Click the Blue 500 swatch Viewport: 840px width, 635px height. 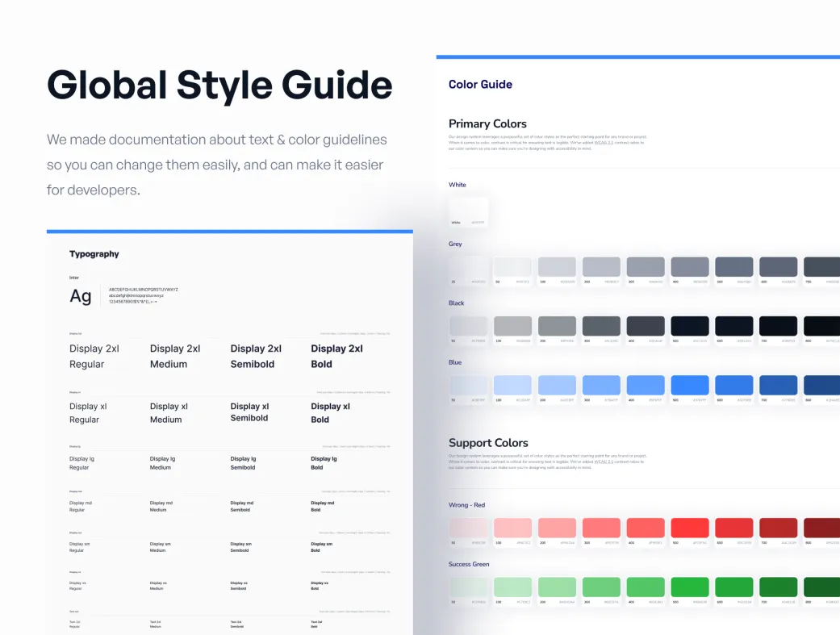tap(689, 385)
